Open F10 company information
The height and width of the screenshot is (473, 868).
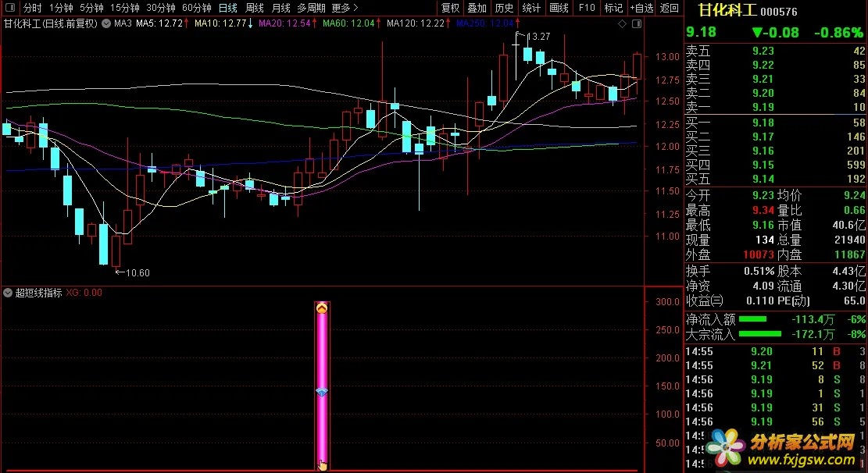(x=586, y=8)
